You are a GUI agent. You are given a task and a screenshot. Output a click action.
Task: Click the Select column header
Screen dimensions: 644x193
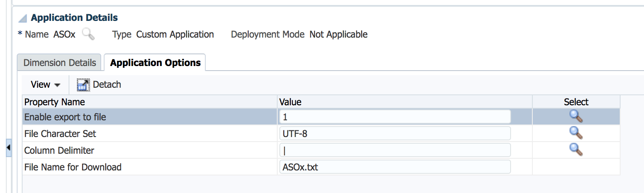click(576, 102)
